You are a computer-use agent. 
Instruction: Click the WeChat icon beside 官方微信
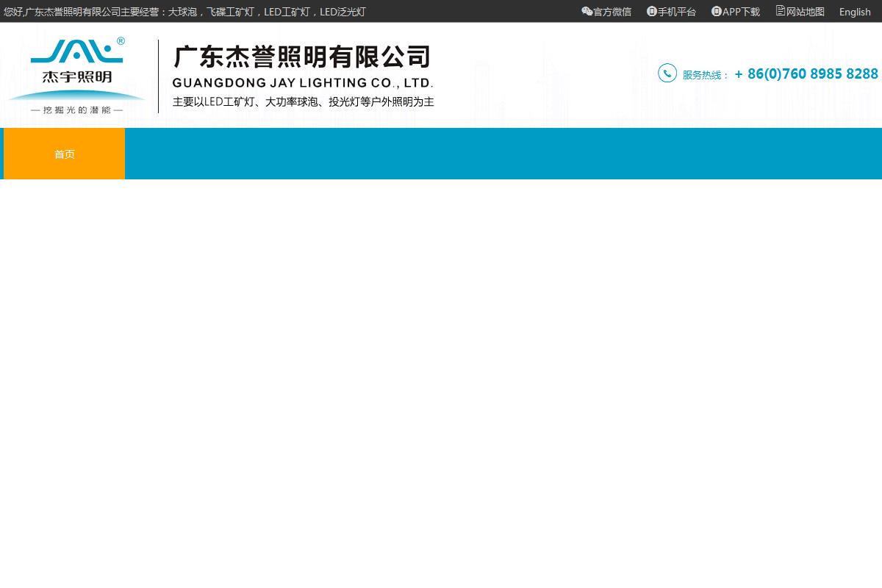(587, 11)
